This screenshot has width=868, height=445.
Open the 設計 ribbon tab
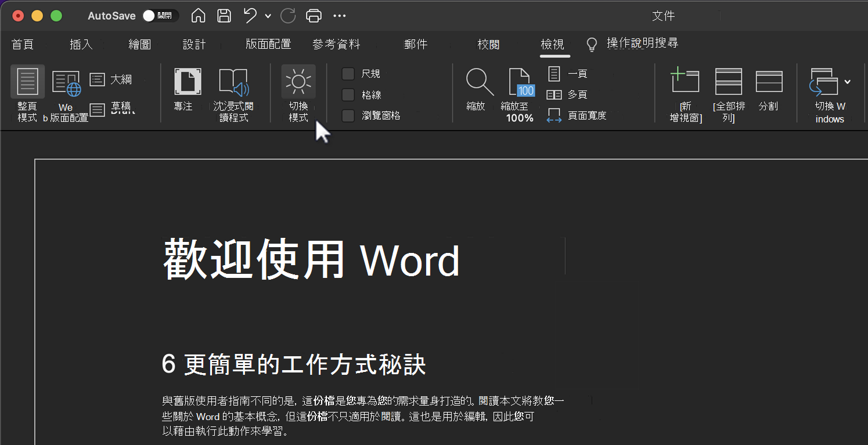(194, 45)
